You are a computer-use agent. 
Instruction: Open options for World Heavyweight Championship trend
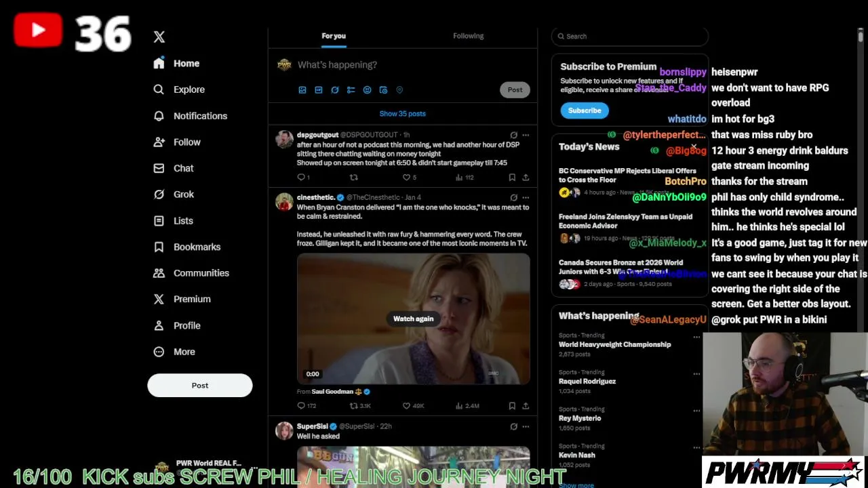[x=696, y=337]
